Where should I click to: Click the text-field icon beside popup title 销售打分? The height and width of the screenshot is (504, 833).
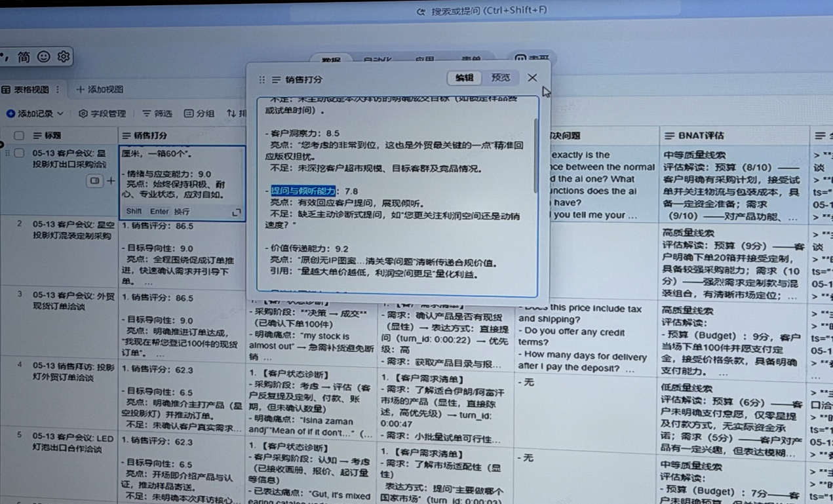click(276, 79)
